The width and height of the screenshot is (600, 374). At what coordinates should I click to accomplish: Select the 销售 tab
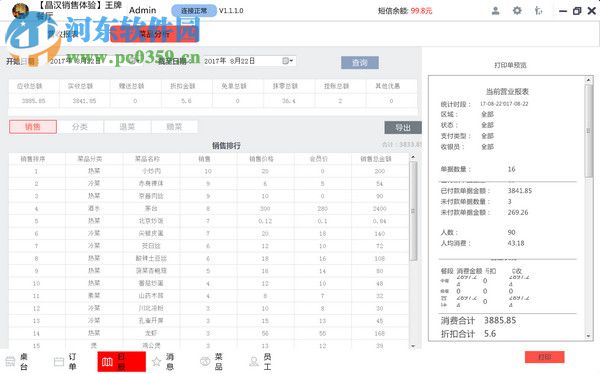(x=33, y=127)
